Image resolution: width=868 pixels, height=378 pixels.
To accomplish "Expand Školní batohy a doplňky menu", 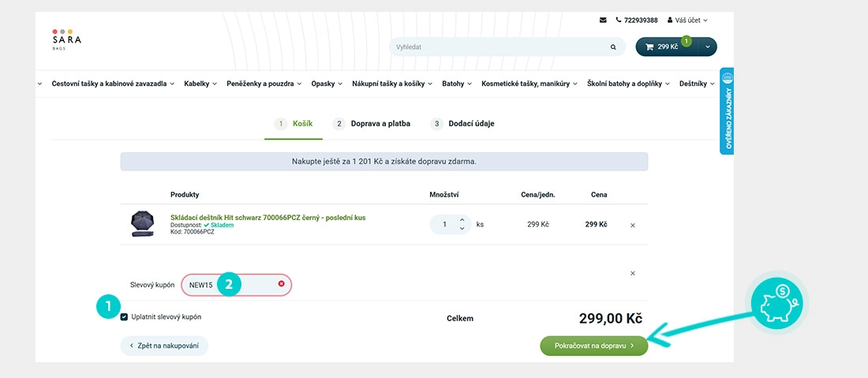I will coord(629,84).
